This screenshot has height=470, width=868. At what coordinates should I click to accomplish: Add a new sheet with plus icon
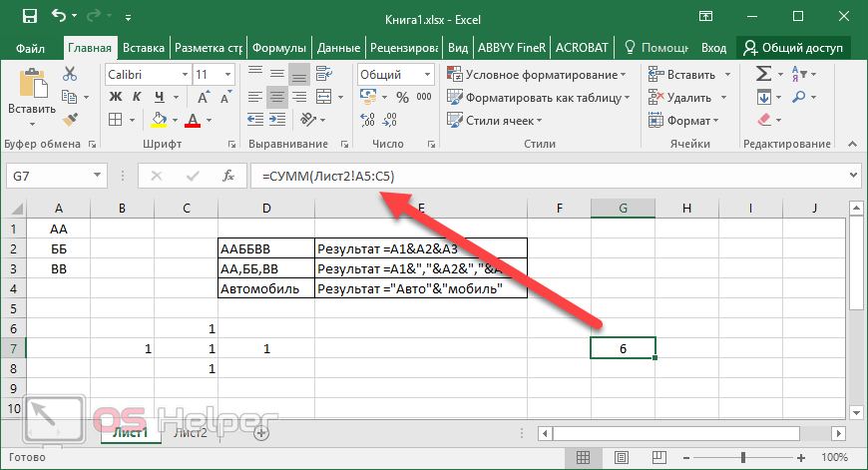(261, 433)
